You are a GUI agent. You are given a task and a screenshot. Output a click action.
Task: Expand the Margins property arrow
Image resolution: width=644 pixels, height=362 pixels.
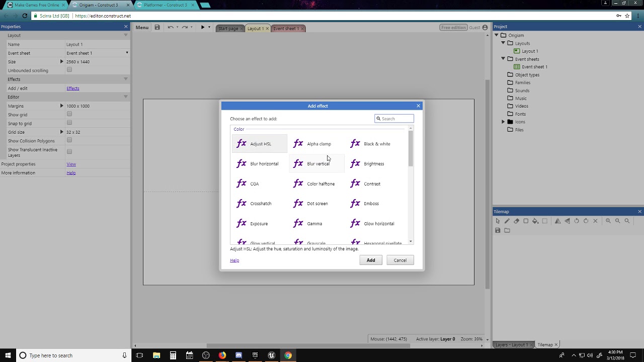click(62, 106)
